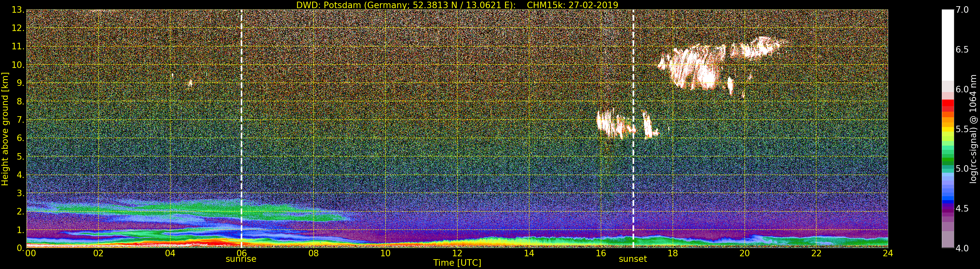Click the 'Time [UTC]' axis label
The image size is (980, 269).
[x=457, y=262]
